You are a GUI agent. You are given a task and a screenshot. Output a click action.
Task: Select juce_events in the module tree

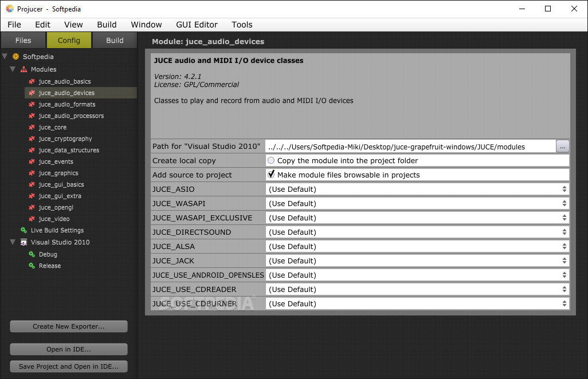point(56,161)
